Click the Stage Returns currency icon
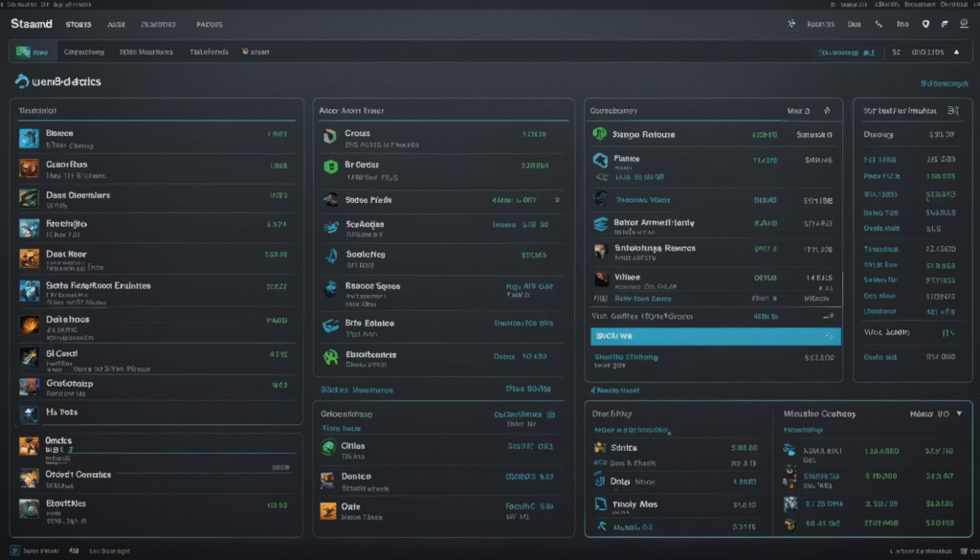 click(x=599, y=133)
